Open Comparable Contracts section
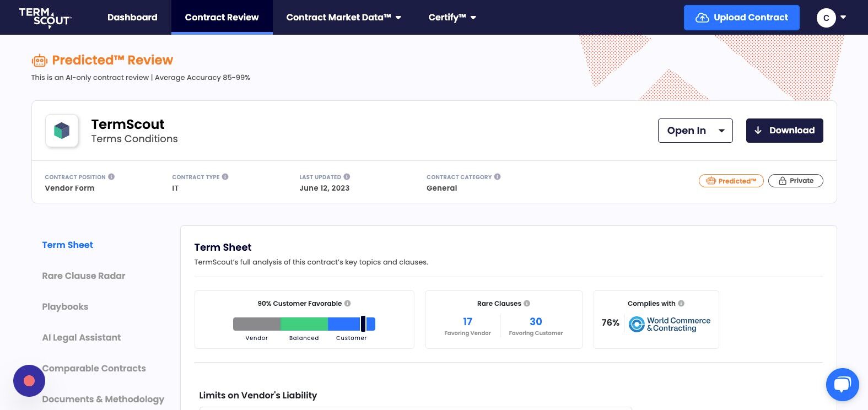The height and width of the screenshot is (410, 868). point(94,368)
